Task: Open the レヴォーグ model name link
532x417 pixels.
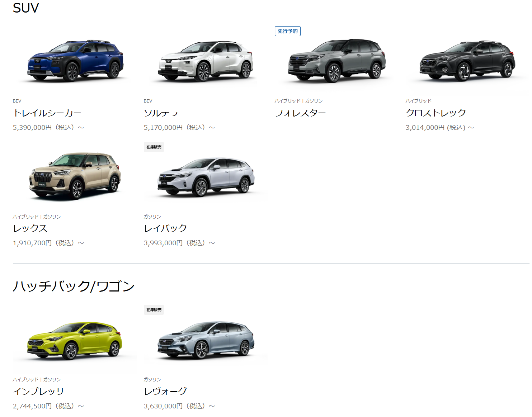Action: [x=165, y=391]
